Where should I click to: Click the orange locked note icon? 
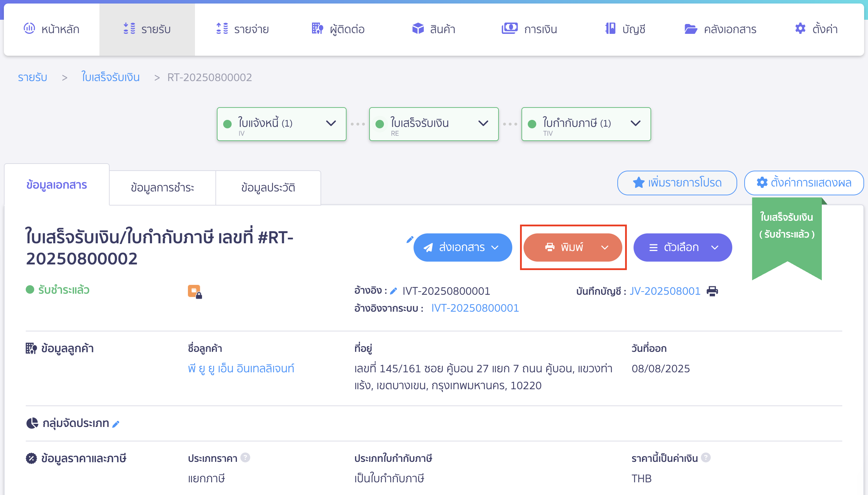195,292
